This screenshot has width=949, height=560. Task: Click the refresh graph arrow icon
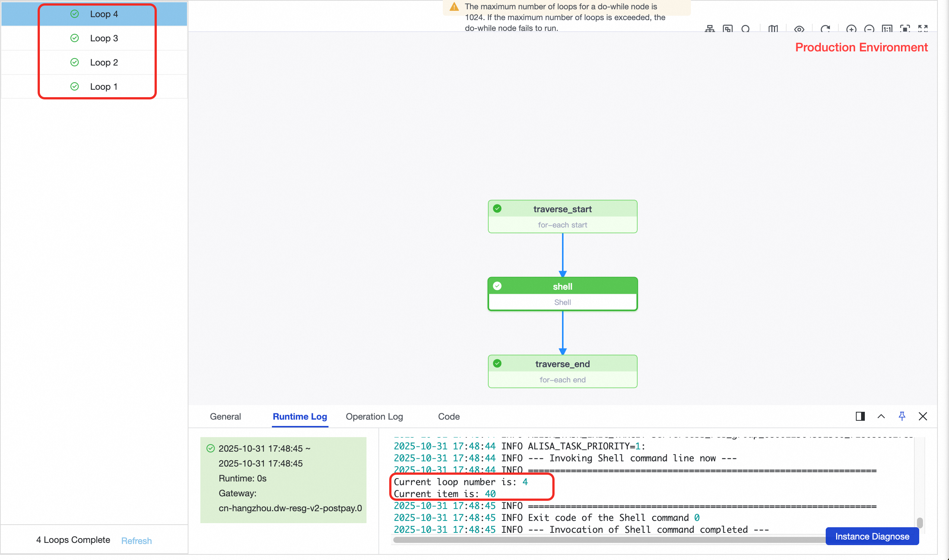(825, 29)
